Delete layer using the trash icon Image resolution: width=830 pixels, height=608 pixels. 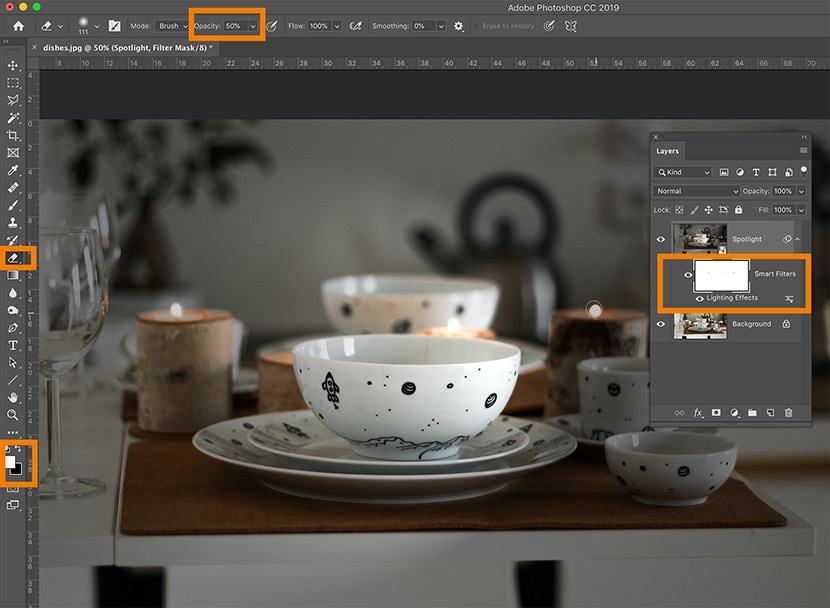(788, 412)
